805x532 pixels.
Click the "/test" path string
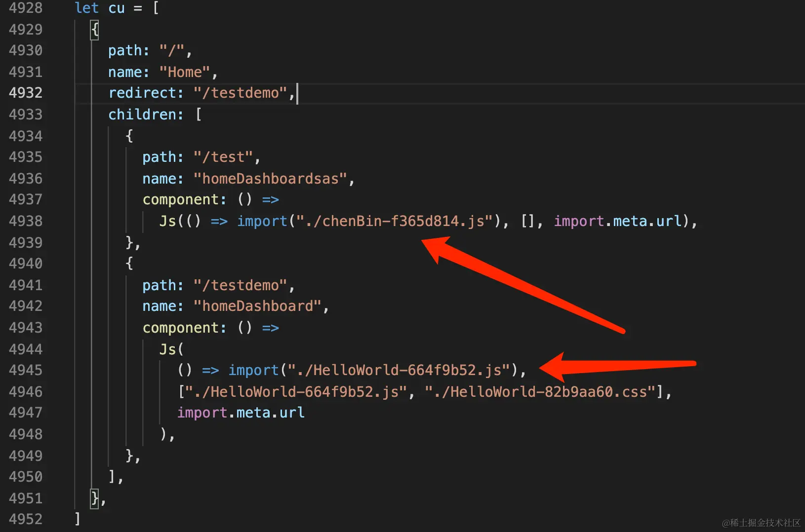pyautogui.click(x=223, y=157)
